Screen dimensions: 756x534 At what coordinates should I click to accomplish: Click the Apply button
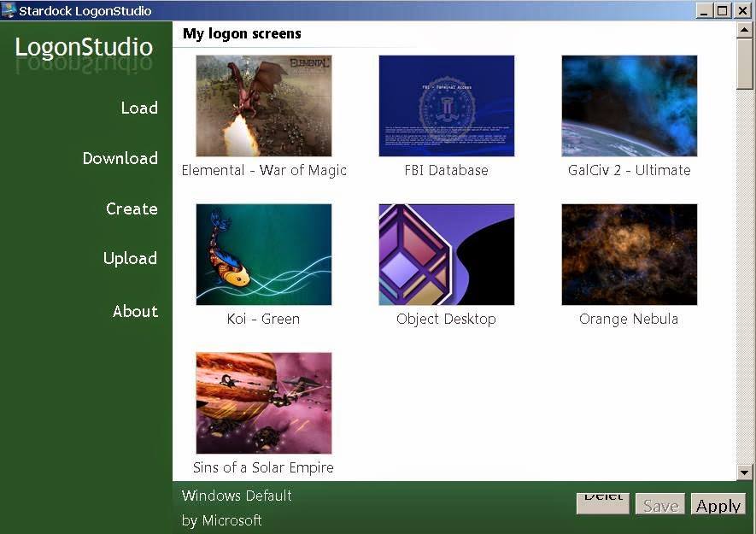(x=718, y=504)
